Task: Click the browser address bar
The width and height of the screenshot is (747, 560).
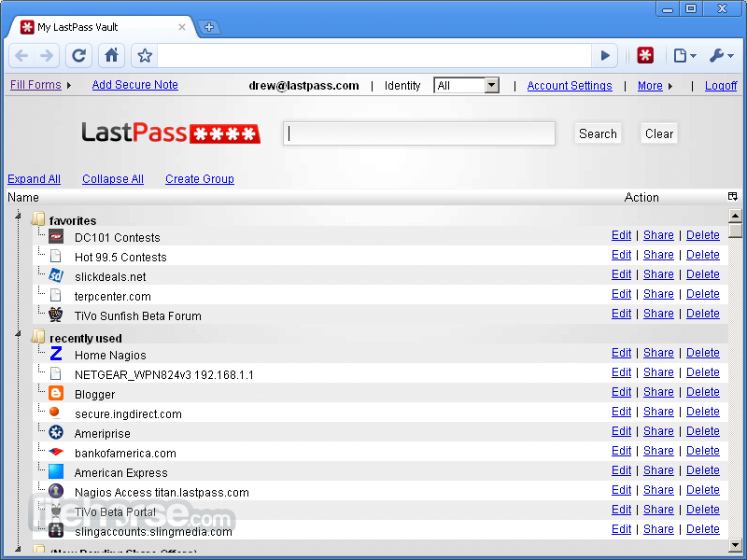Action: (x=374, y=56)
